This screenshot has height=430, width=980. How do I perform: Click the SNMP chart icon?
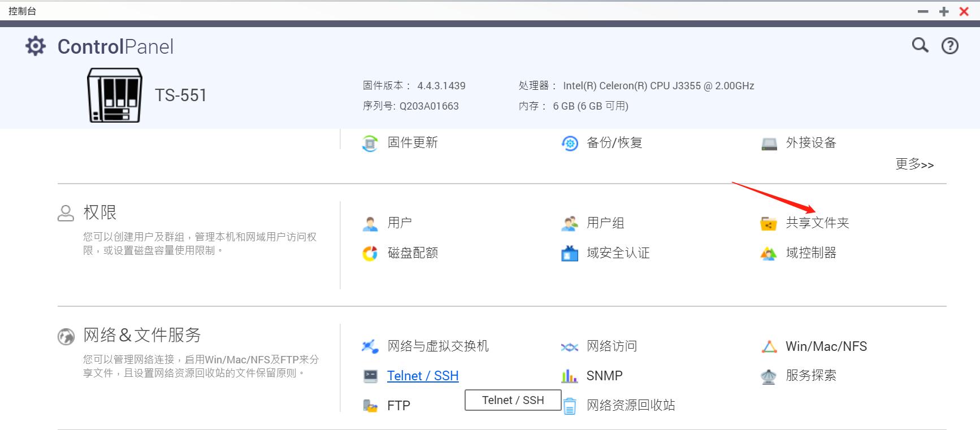[569, 376]
